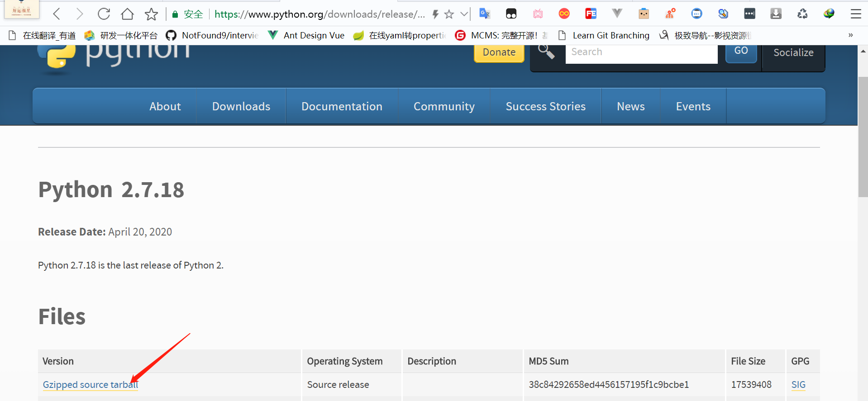Open the browser home page icon
This screenshot has width=868, height=401.
[x=128, y=14]
